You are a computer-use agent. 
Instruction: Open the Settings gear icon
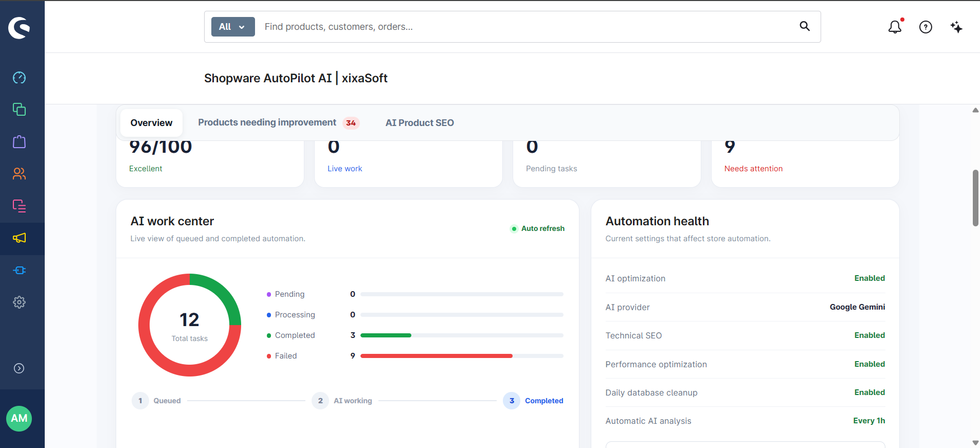19,302
